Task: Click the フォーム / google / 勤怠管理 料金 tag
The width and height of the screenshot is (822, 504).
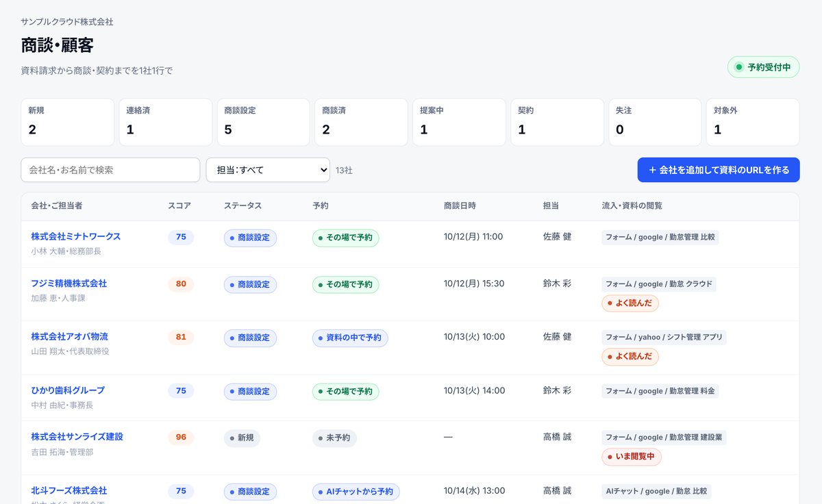Action: [x=660, y=391]
